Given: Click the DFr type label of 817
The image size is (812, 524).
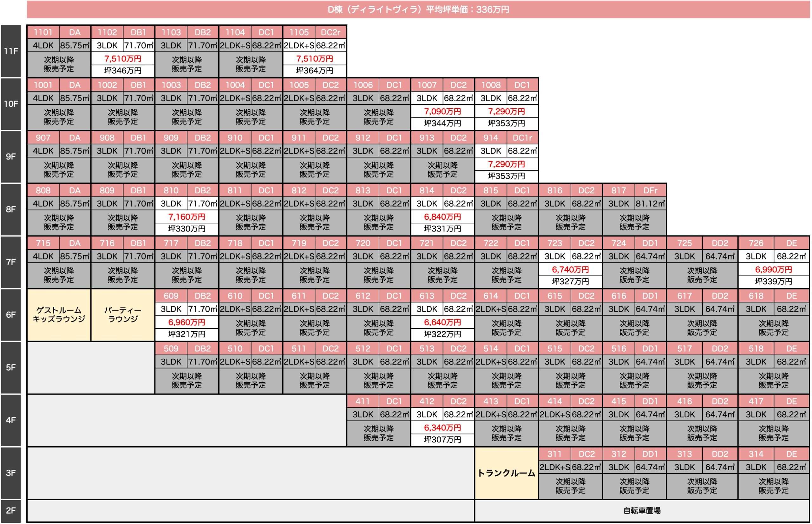Looking at the screenshot, I should tap(651, 190).
